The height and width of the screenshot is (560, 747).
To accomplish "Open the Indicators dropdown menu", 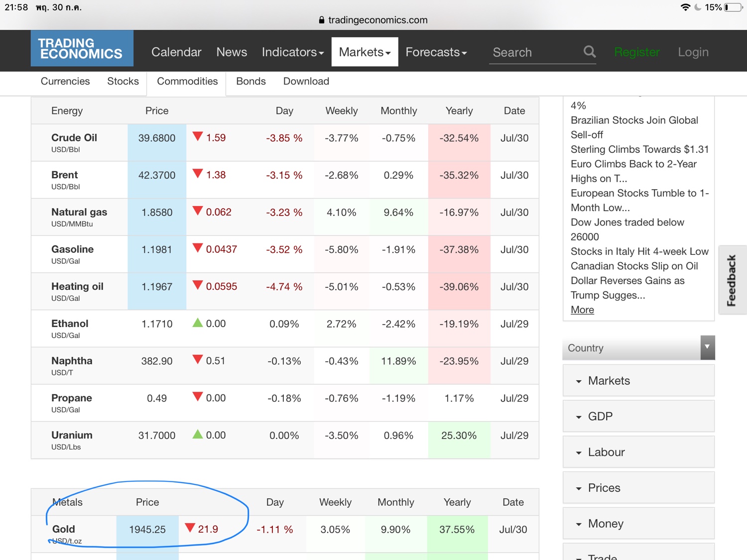I will click(x=292, y=52).
